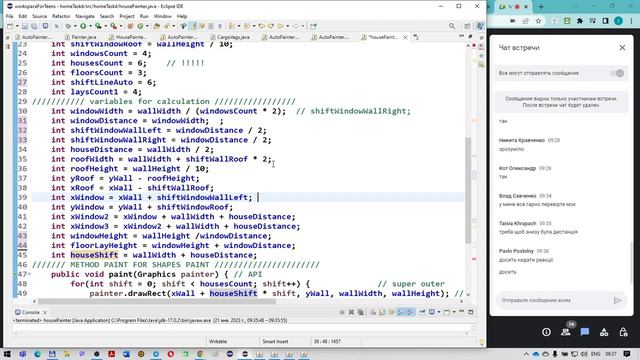Click the Save toolbar icon in Eclipse
This screenshot has height=360, width=640.
(25, 26)
